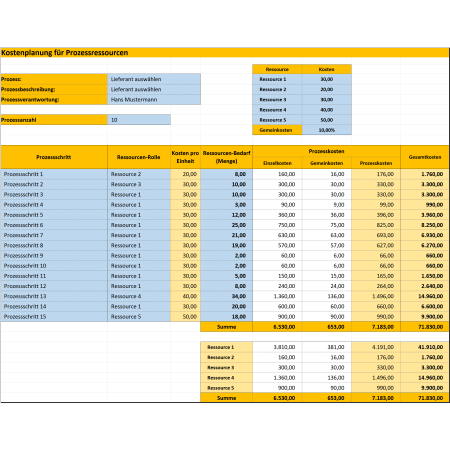Screen dimensions: 450x450
Task: Select the 'Hans Mustermann' cell
Action: [x=154, y=100]
